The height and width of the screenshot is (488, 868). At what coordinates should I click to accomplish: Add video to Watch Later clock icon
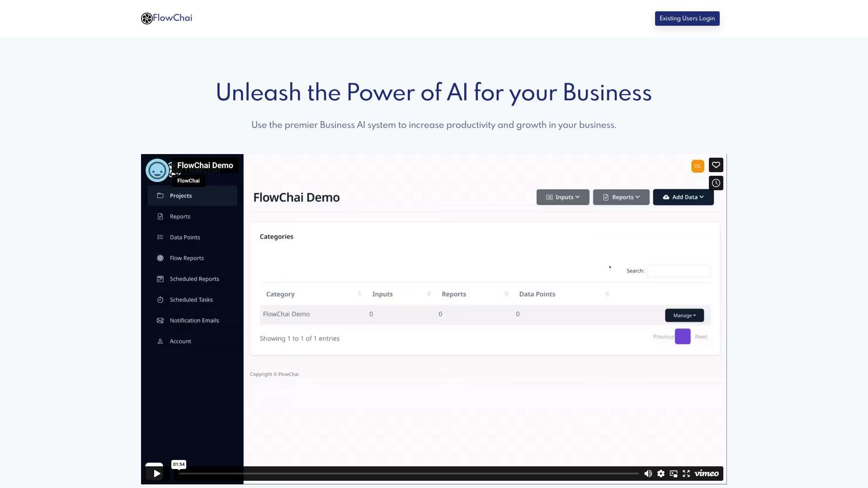(716, 183)
